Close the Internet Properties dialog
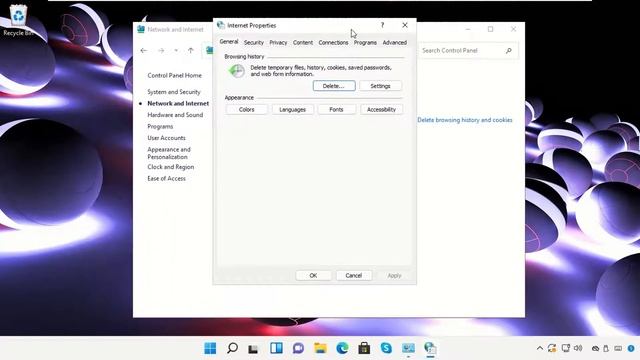Viewport: 640px width, 360px height. tap(405, 25)
